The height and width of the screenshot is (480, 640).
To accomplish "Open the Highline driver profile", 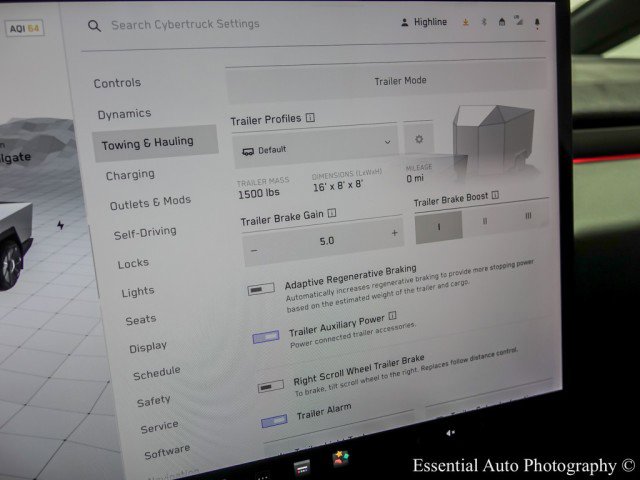I will [424, 22].
